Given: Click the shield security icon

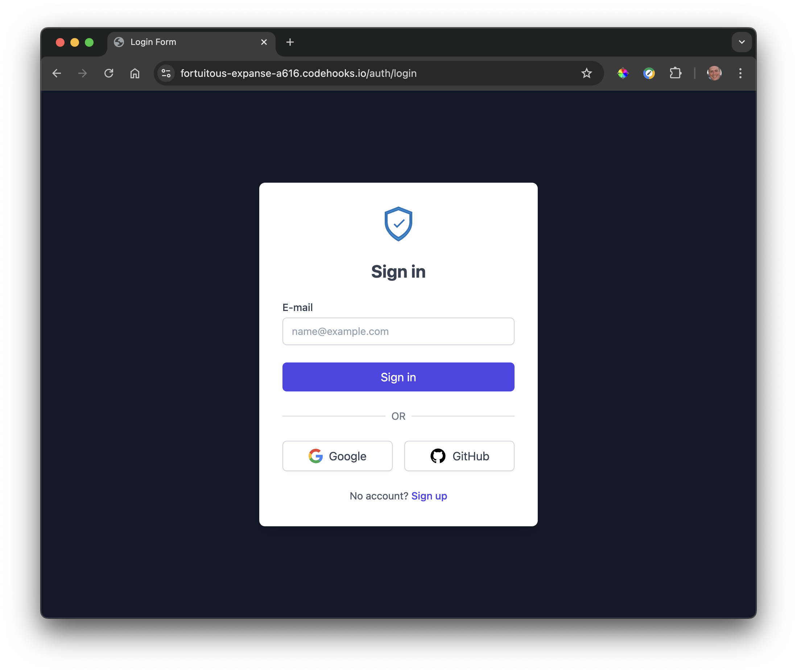Looking at the screenshot, I should tap(398, 224).
